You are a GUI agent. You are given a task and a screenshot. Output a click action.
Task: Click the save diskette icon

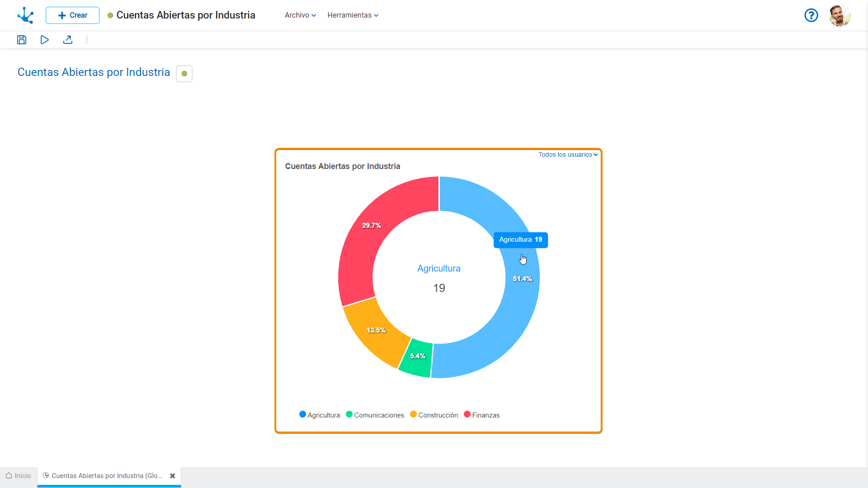click(x=22, y=40)
